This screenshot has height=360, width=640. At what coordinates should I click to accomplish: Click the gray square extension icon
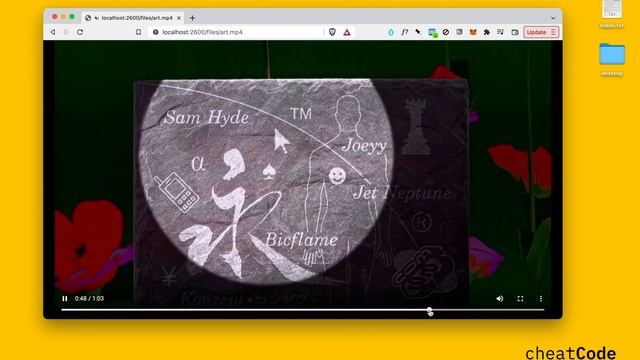pyautogui.click(x=460, y=32)
